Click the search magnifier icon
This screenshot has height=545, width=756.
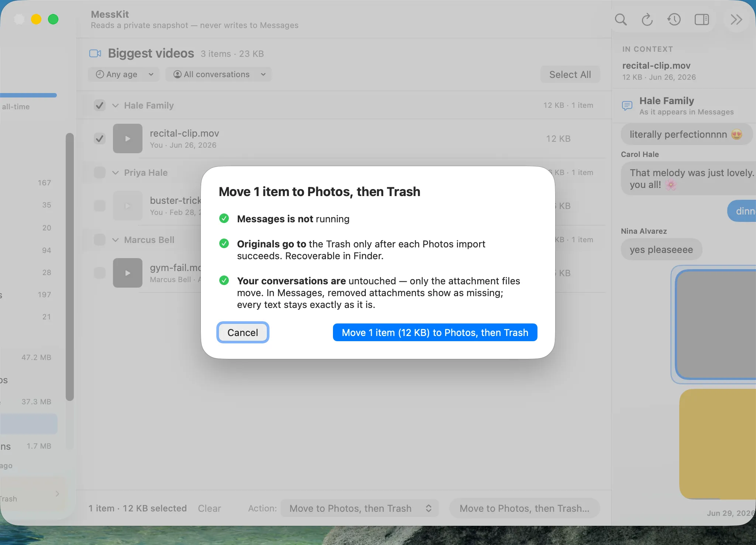tap(621, 20)
